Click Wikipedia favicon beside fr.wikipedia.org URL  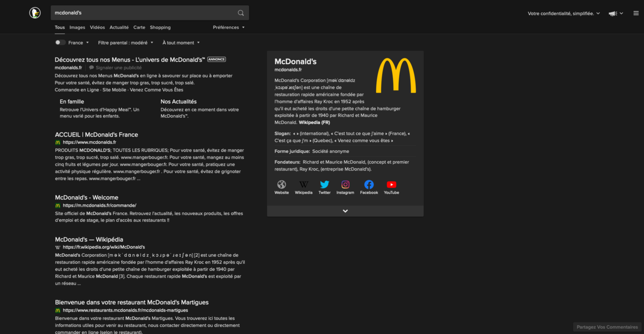57,247
